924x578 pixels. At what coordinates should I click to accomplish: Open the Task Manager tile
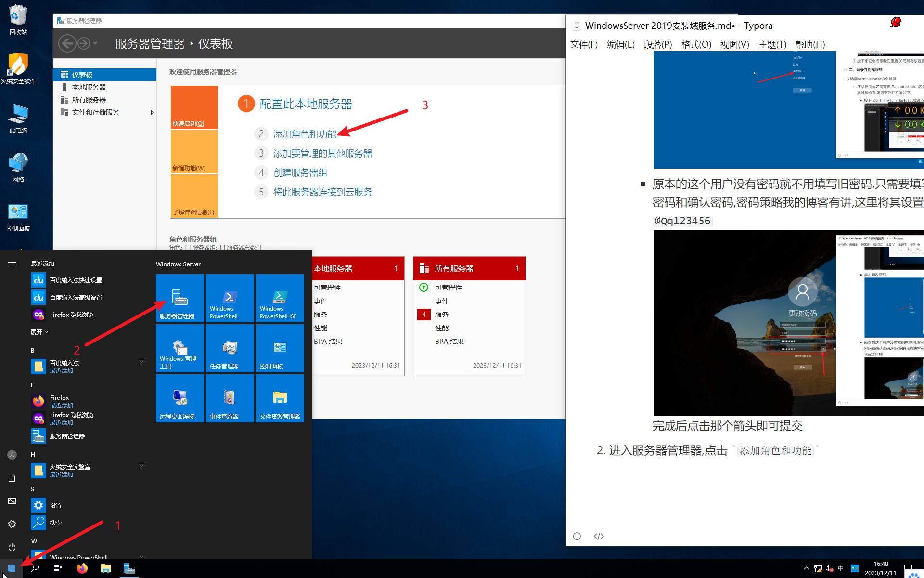(230, 348)
